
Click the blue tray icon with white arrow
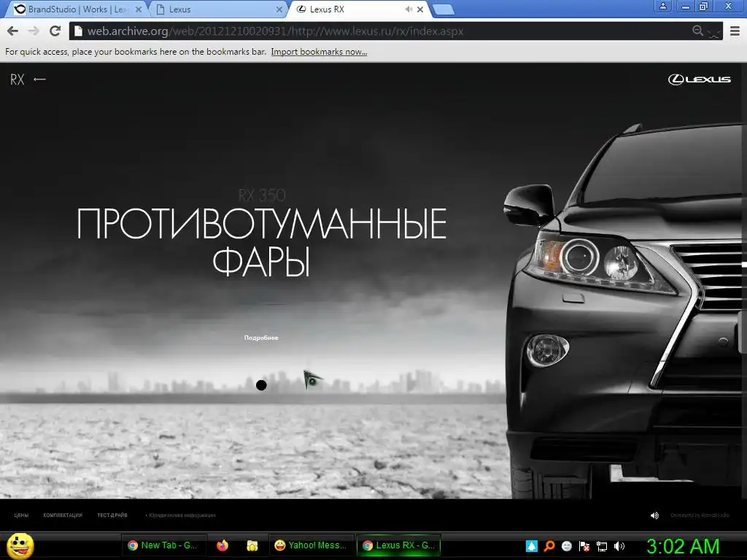coord(532,546)
